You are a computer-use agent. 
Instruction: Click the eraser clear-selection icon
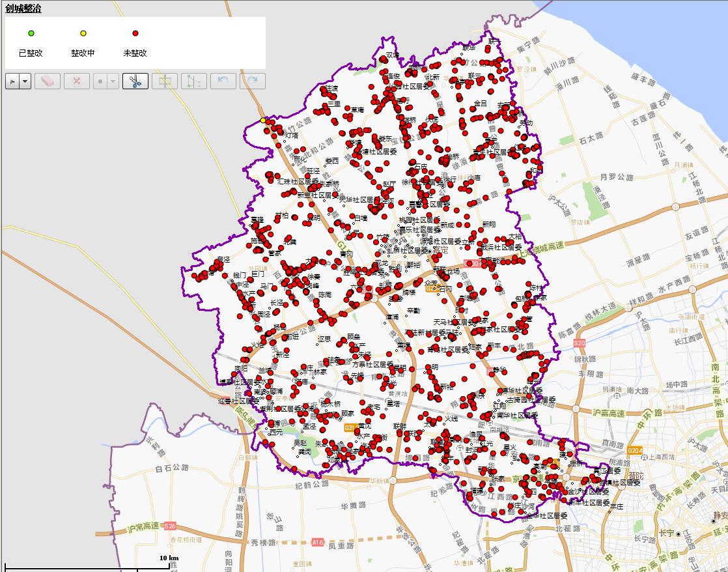(48, 81)
